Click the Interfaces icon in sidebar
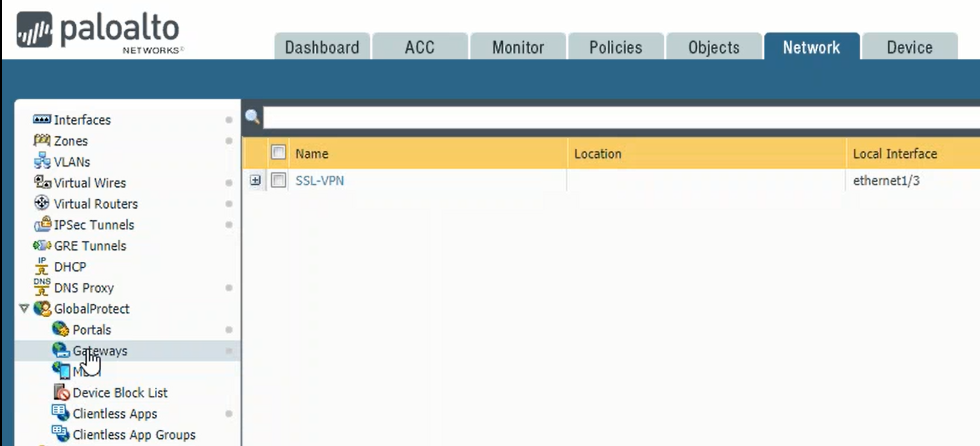Screen dimensions: 980x446 (x=42, y=119)
